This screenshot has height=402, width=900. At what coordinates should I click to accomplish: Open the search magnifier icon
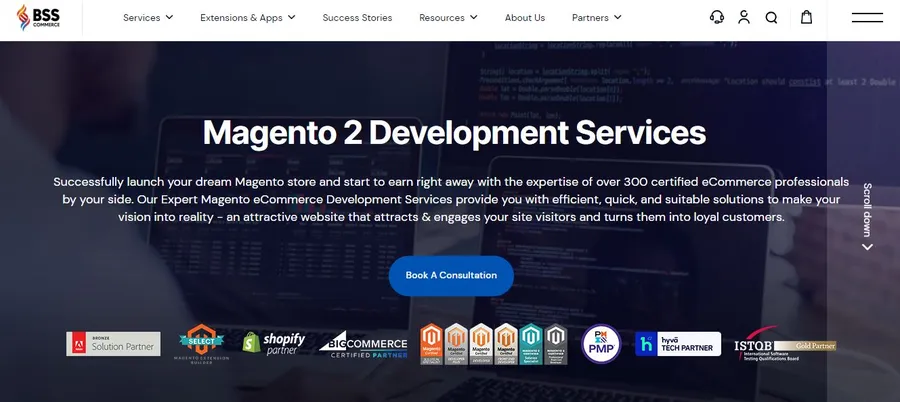point(771,18)
